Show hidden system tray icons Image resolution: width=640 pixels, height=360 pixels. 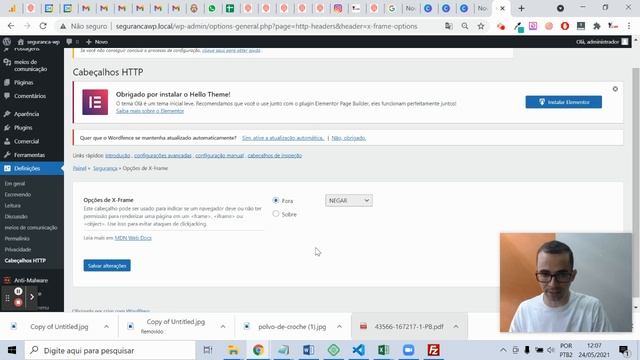coord(503,350)
